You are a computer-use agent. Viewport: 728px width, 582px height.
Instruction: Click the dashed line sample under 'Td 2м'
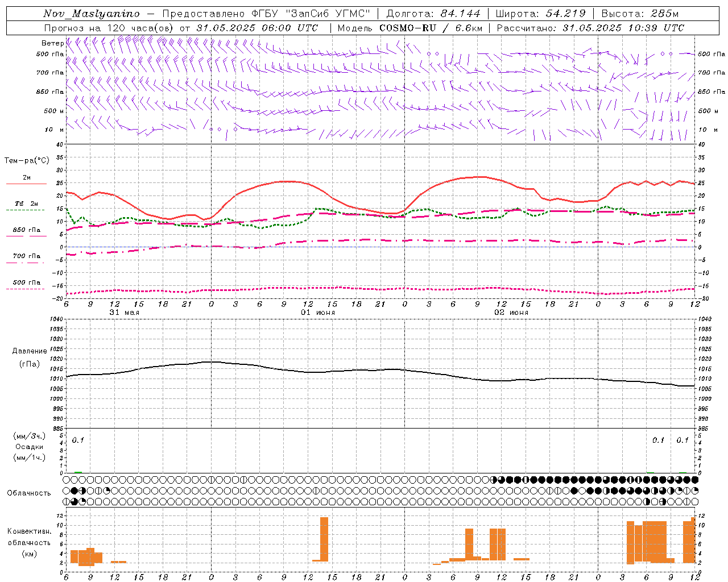click(25, 210)
